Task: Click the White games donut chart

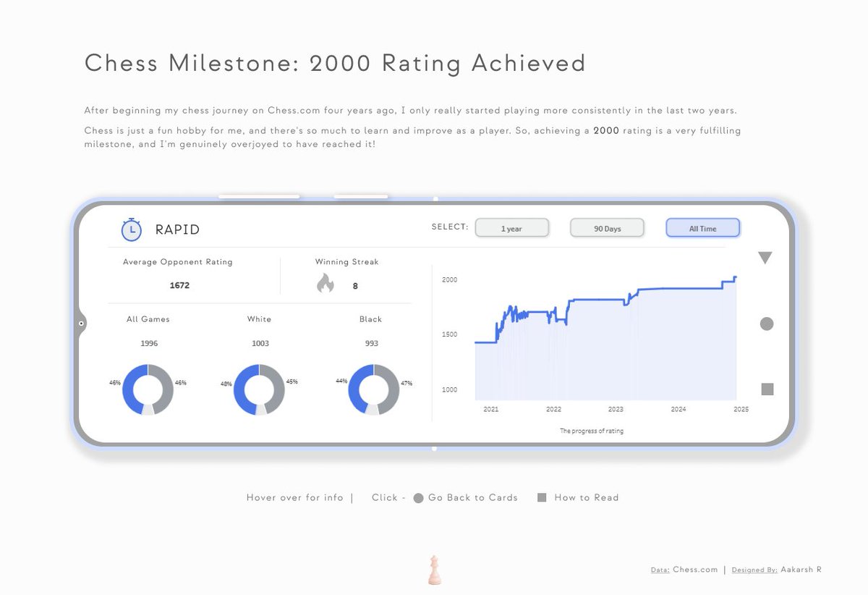Action: [x=259, y=387]
